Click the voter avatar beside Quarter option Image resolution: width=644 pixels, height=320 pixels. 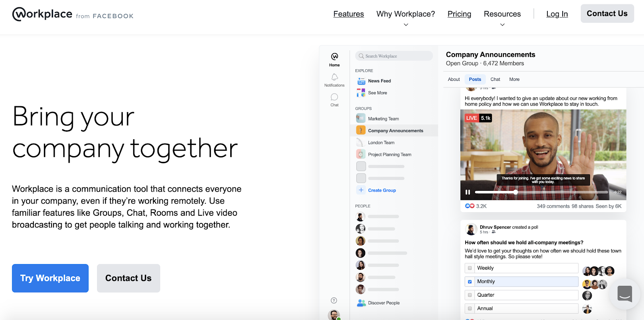point(587,295)
